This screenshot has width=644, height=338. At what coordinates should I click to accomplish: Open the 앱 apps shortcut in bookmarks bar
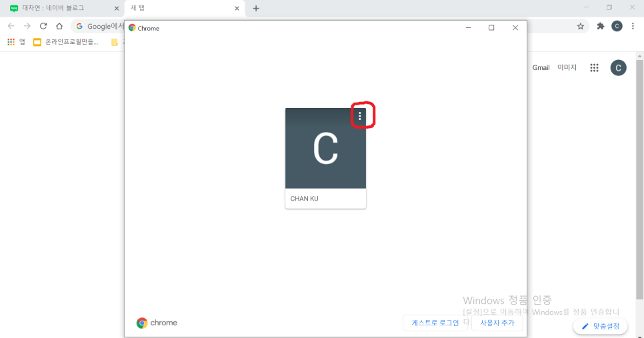pyautogui.click(x=17, y=42)
